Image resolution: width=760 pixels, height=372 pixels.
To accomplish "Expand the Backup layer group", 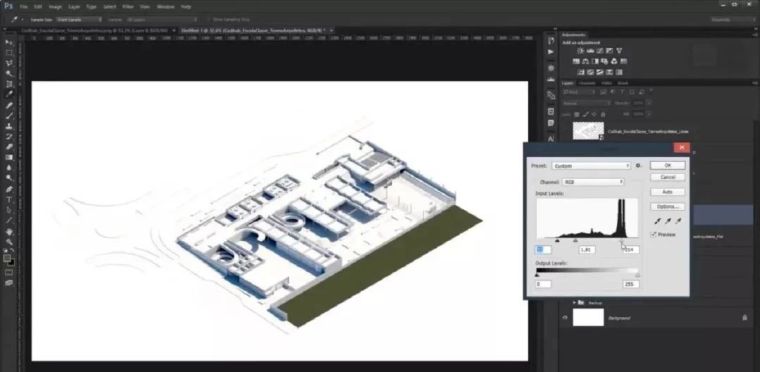I will [x=574, y=303].
